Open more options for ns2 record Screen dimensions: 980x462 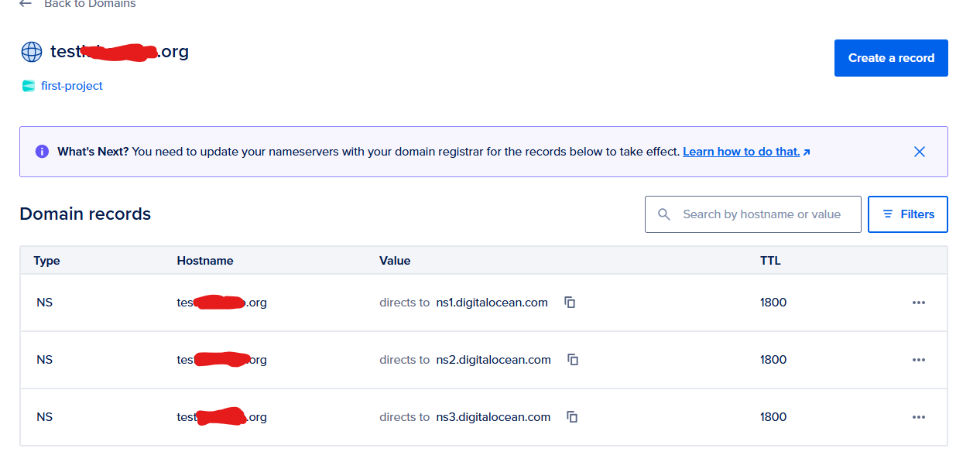click(x=919, y=360)
